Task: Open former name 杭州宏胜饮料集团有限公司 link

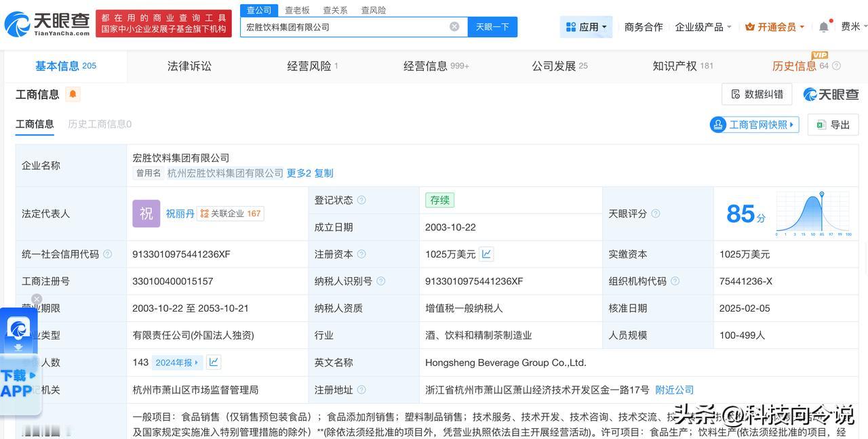Action: [x=225, y=173]
